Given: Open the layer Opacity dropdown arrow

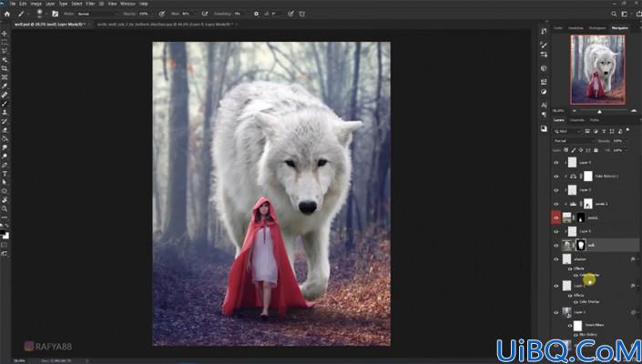Looking at the screenshot, I should click(x=626, y=141).
